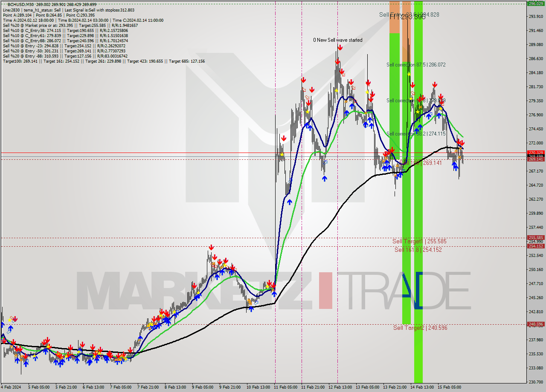Select the red 255.585 price axis tag

coord(536,238)
